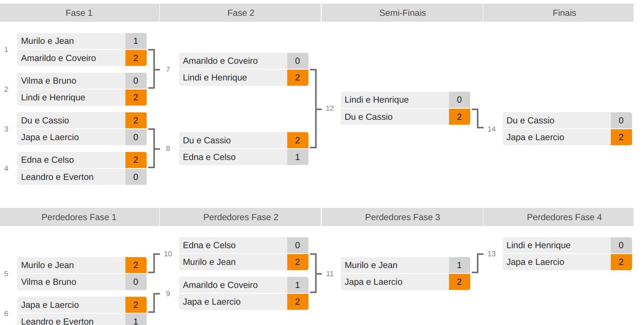
Task: Click Leandro e Everton in match 4
Action: tap(57, 177)
